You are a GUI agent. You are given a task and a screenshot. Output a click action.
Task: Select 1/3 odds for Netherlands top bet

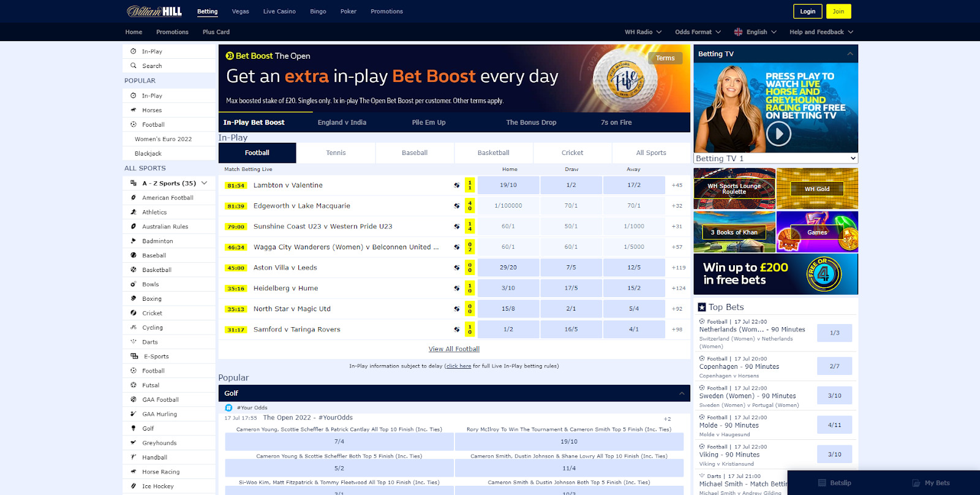tap(834, 333)
